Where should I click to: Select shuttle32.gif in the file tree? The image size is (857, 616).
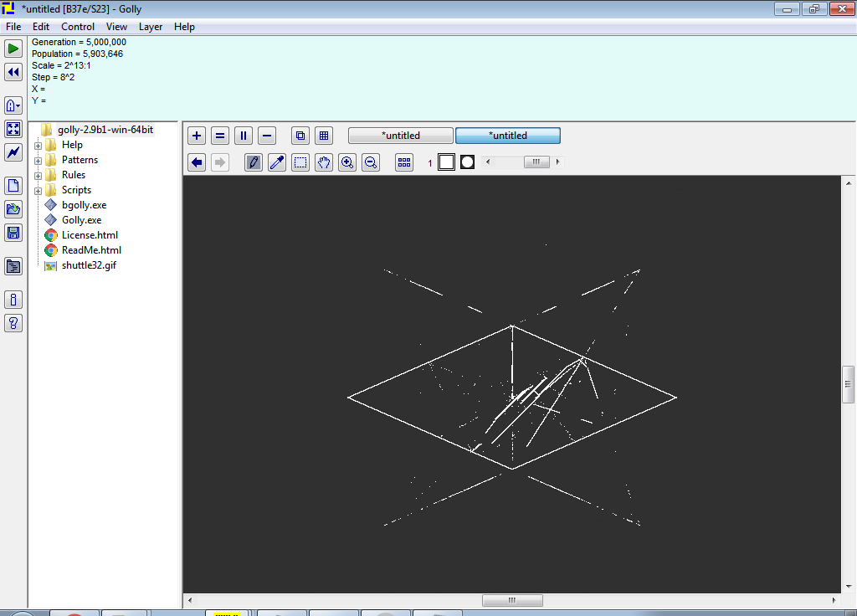pyautogui.click(x=89, y=265)
